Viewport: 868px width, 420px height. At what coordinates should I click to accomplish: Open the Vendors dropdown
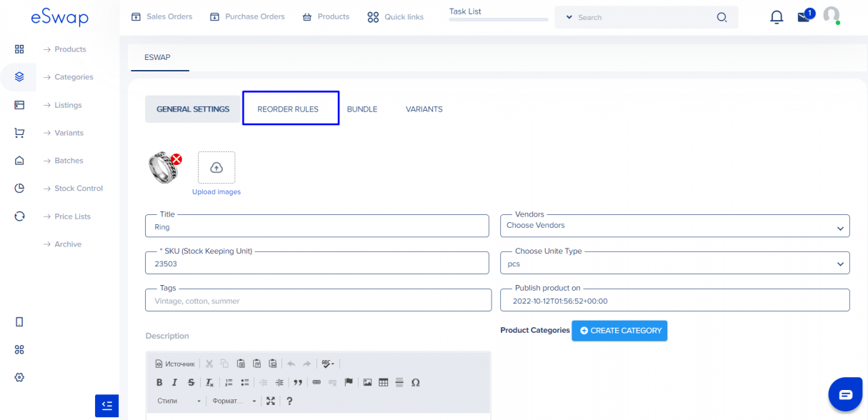674,225
